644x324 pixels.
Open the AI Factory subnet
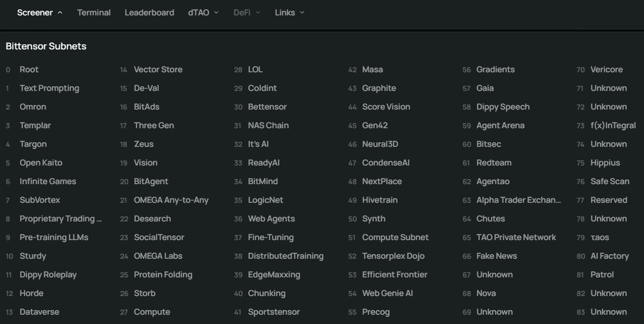(x=609, y=256)
